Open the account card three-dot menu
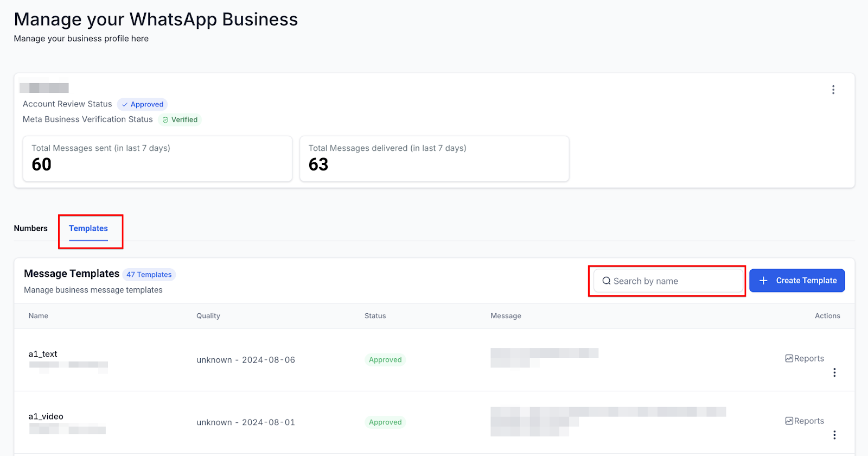This screenshot has height=456, width=868. pos(833,90)
